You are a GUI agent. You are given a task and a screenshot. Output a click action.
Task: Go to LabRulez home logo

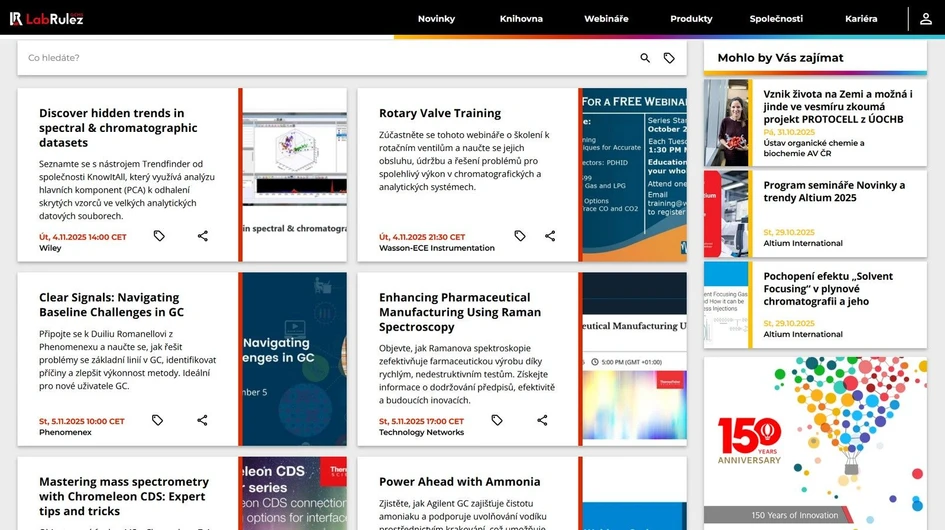[x=46, y=18]
